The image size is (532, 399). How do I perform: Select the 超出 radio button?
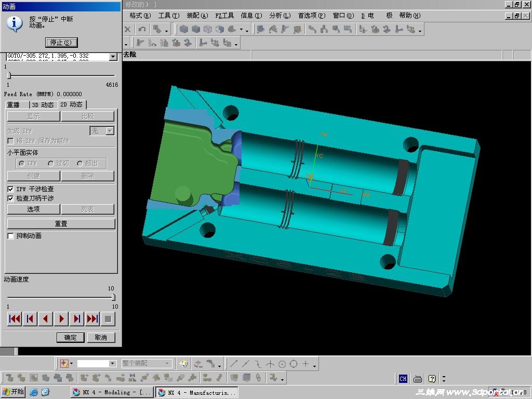(x=80, y=164)
